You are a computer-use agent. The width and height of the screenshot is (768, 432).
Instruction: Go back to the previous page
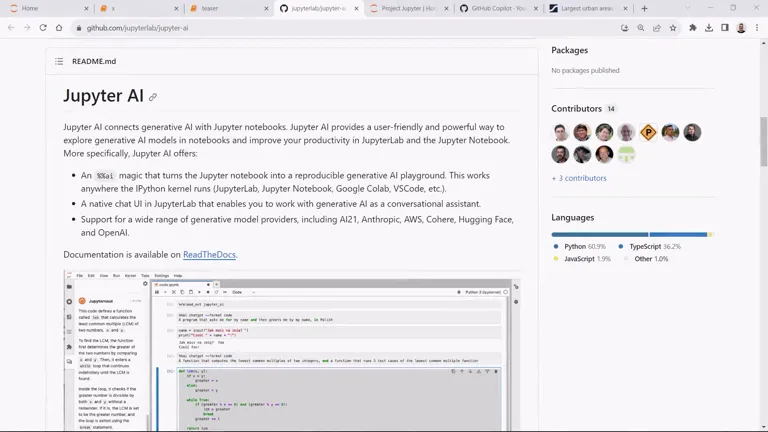click(x=11, y=28)
